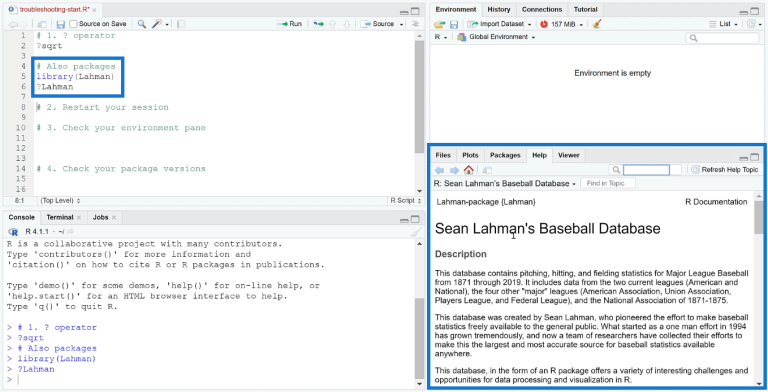Open the Import Dataset dropdown
The height and width of the screenshot is (392, 768).
pos(499,24)
